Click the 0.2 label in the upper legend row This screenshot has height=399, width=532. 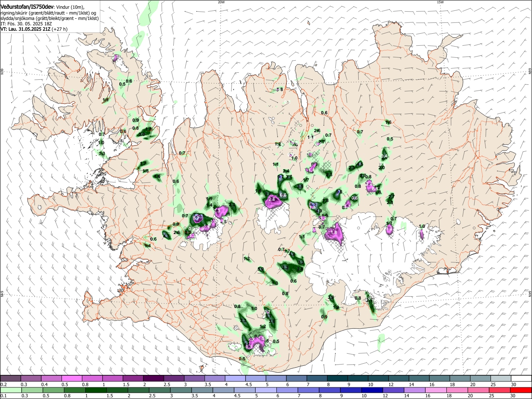pos(3,384)
